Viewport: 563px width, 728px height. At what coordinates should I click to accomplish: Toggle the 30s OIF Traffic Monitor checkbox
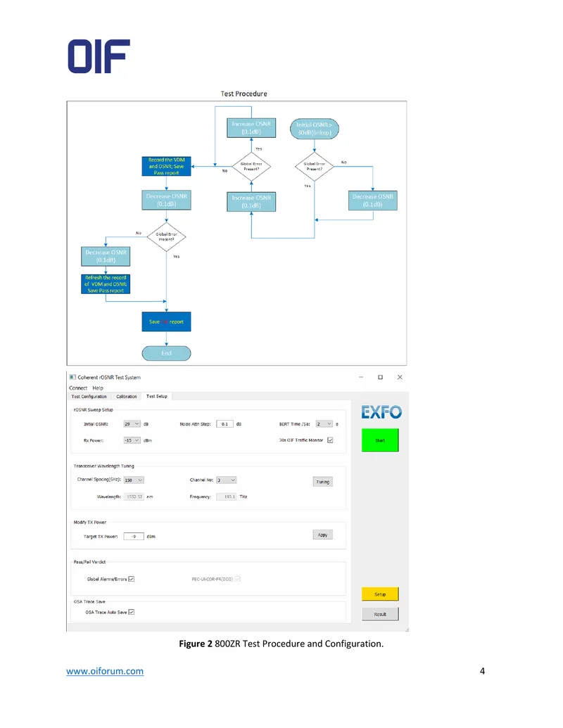pyautogui.click(x=330, y=440)
